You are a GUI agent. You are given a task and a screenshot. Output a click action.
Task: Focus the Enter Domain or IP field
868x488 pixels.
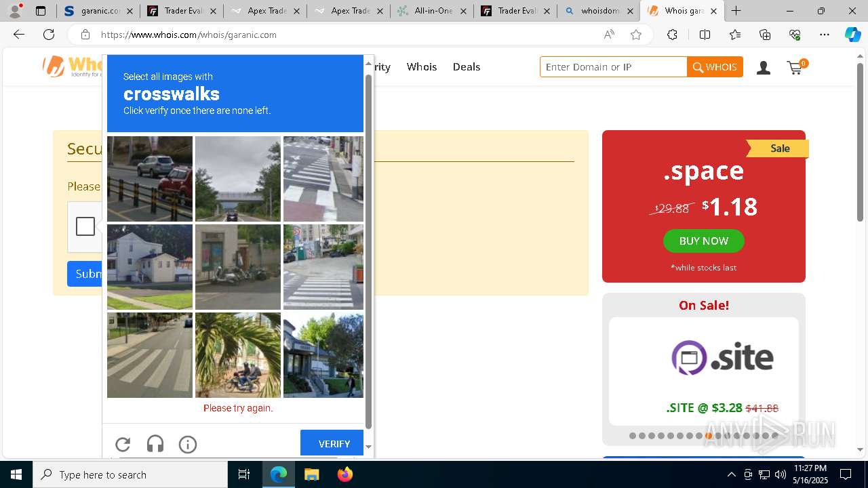(x=613, y=67)
